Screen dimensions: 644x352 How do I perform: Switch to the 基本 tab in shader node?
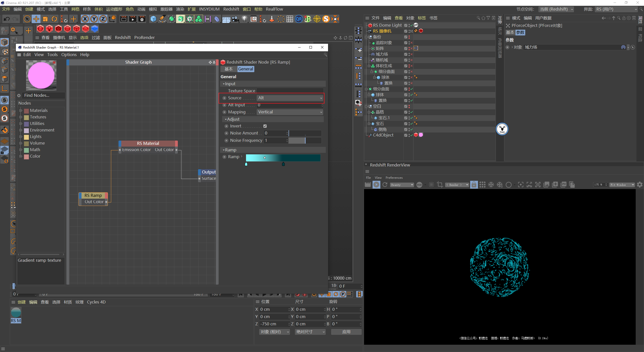coord(228,69)
